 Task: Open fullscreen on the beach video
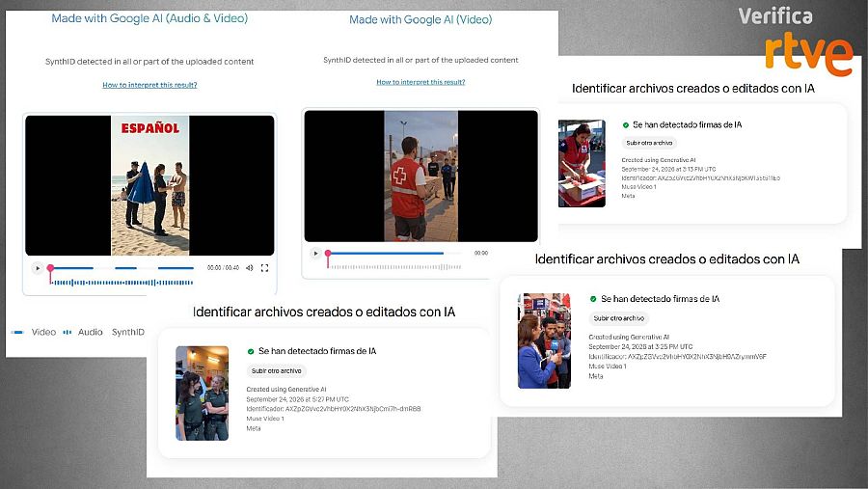coord(264,268)
